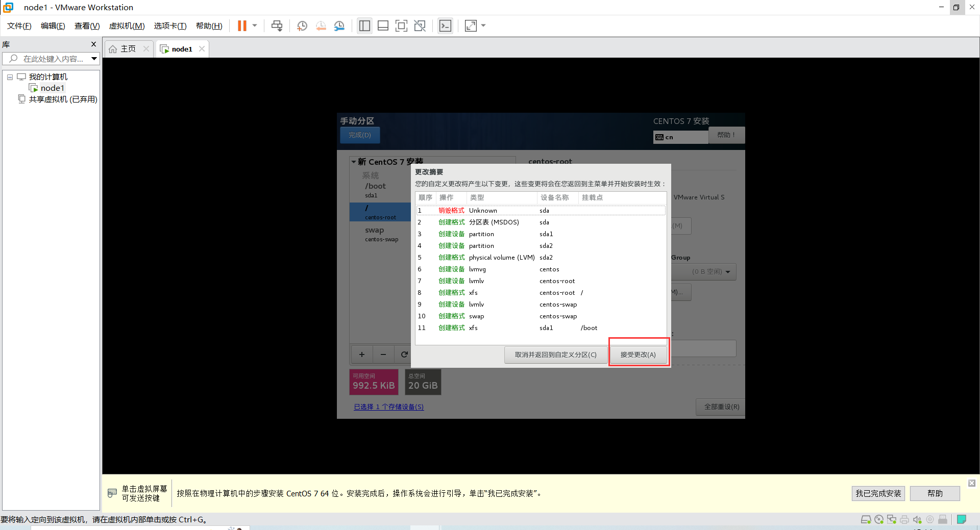This screenshot has width=980, height=530.
Task: Click the add mount point plus button
Action: point(362,355)
